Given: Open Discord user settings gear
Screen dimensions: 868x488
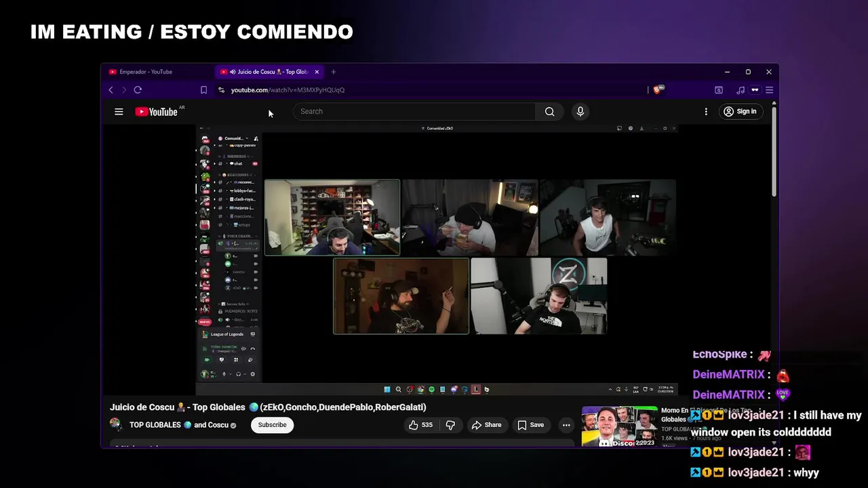Looking at the screenshot, I should (x=252, y=374).
